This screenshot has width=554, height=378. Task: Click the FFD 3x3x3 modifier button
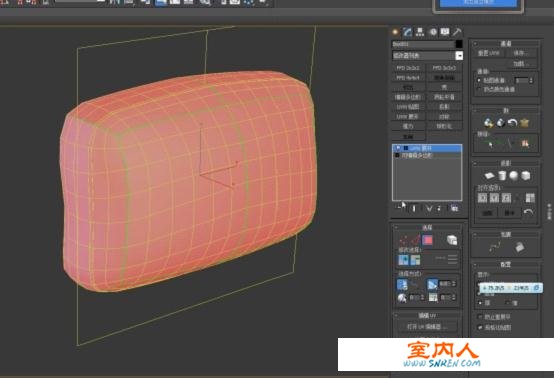[x=444, y=68]
